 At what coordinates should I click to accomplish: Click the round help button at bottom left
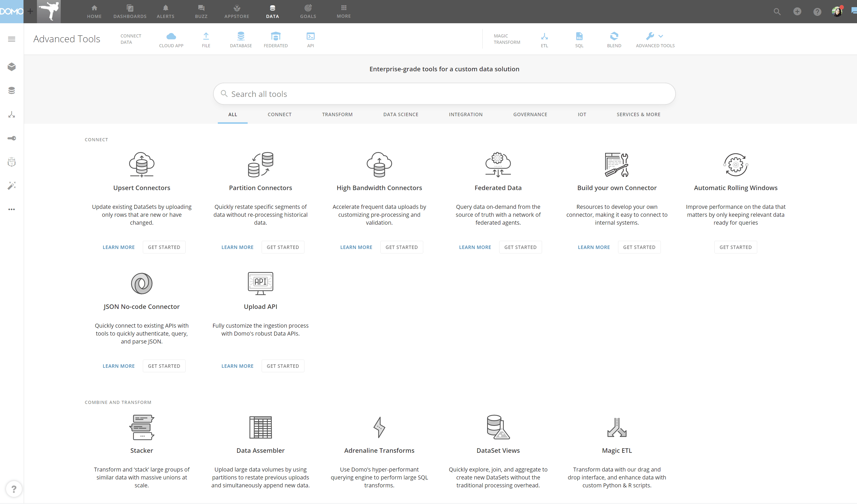pos(14,489)
